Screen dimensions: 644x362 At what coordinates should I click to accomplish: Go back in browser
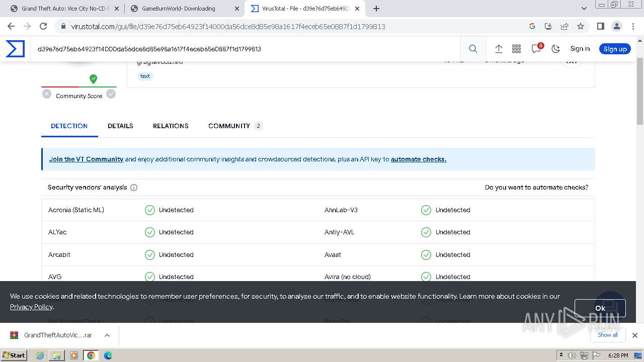tap(11, 26)
